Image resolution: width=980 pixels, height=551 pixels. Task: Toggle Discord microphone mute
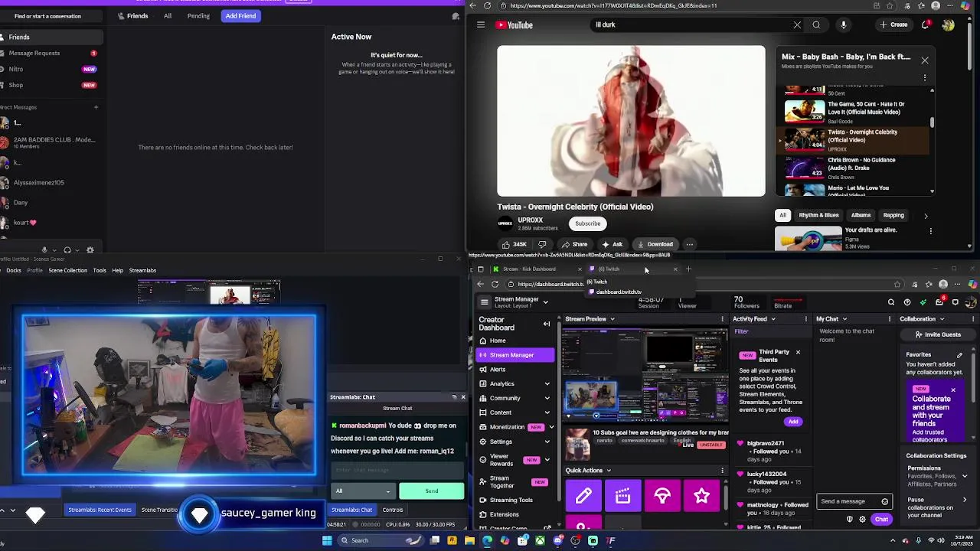(x=44, y=249)
